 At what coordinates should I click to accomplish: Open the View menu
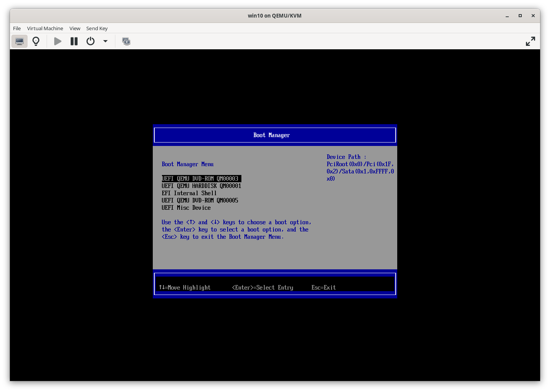tap(75, 28)
